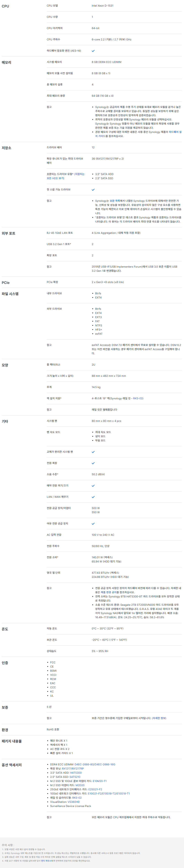Click the 전원 복원 checkmark icon
The width and height of the screenshot is (184, 868).
93,463
